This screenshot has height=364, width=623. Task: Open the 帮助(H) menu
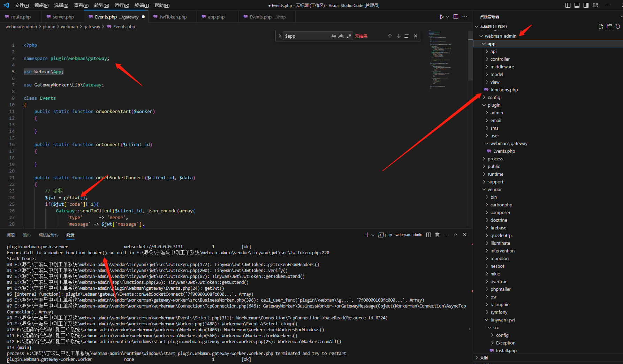162,5
